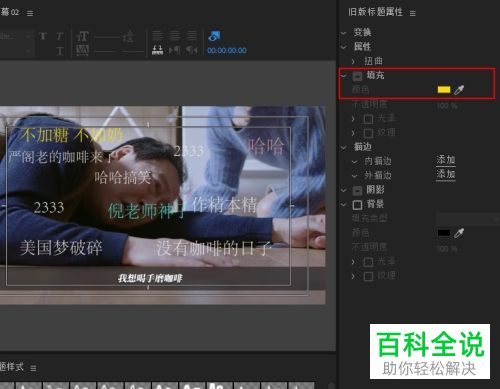Click the font size icon
The height and width of the screenshot is (389, 500).
82,36
